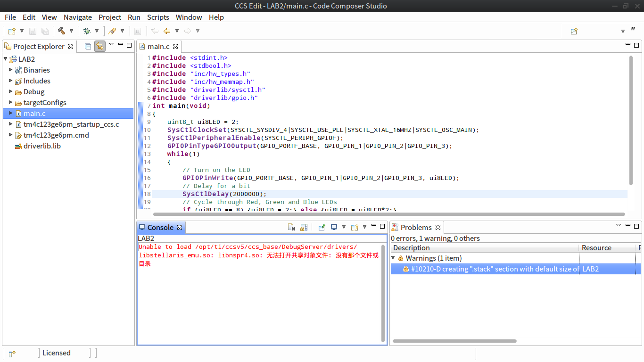
Task: Open the Scripts menu
Action: [158, 17]
